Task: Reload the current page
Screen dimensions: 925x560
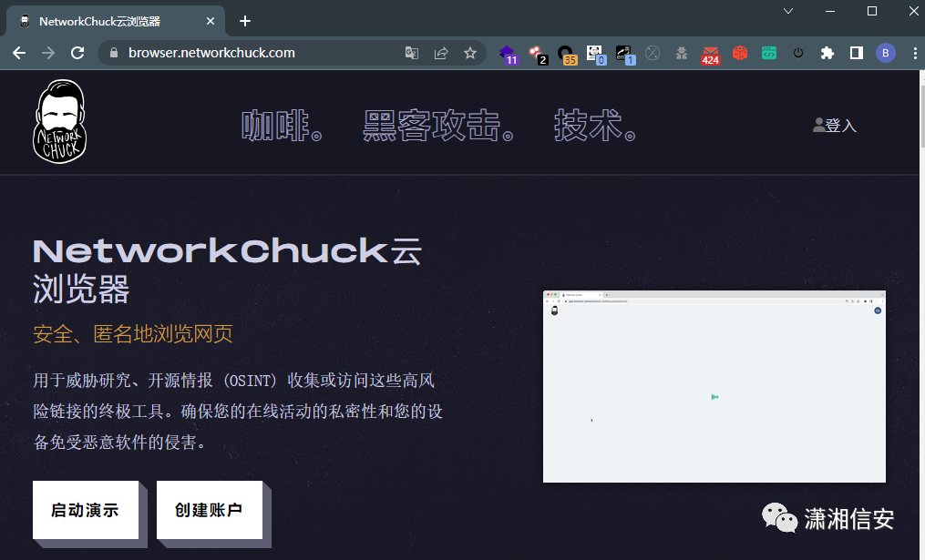Action: point(77,53)
